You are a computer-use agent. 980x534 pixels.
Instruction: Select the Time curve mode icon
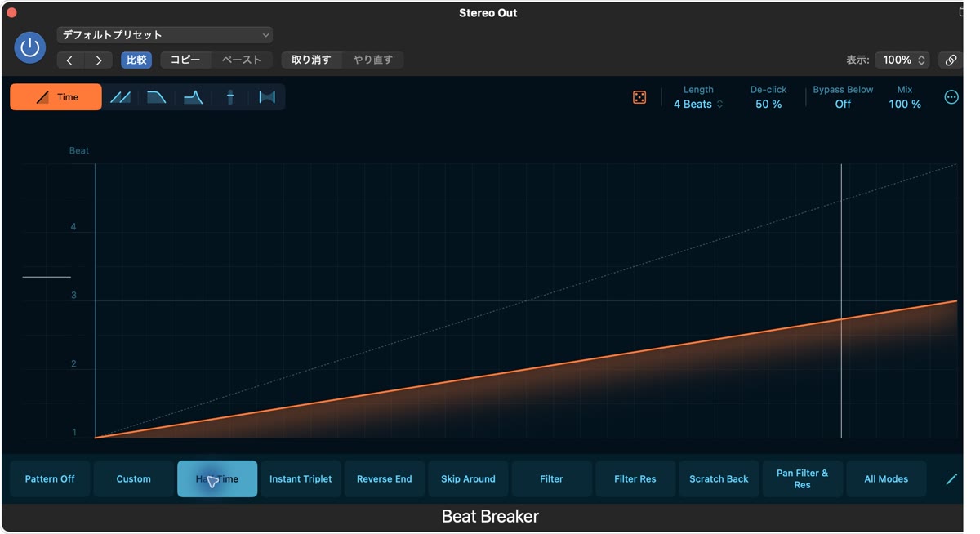point(56,97)
